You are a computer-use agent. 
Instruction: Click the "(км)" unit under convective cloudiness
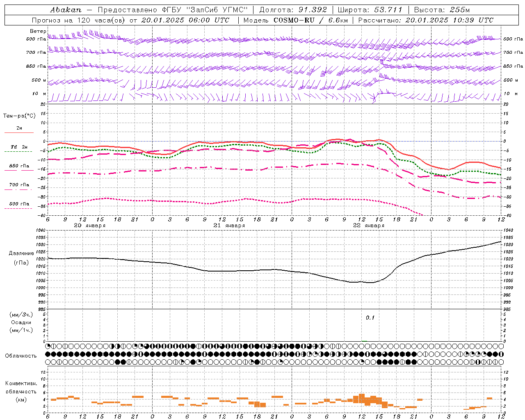[21, 400]
